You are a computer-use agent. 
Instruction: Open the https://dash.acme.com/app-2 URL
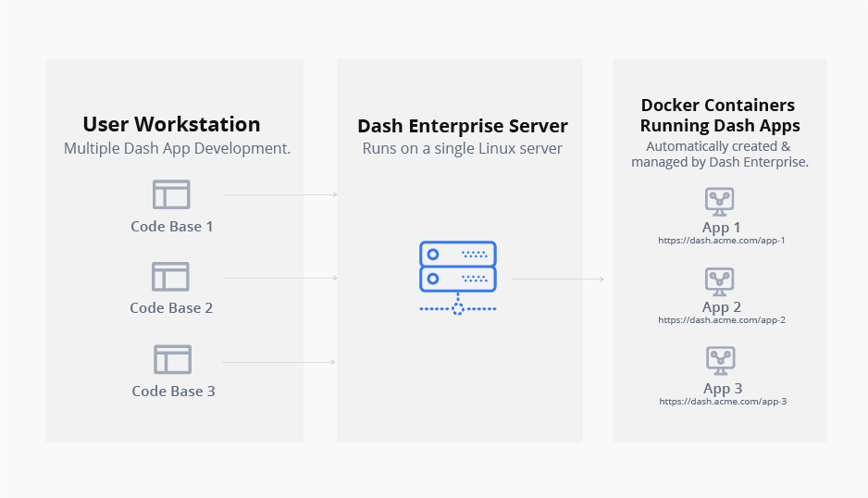coord(721,320)
